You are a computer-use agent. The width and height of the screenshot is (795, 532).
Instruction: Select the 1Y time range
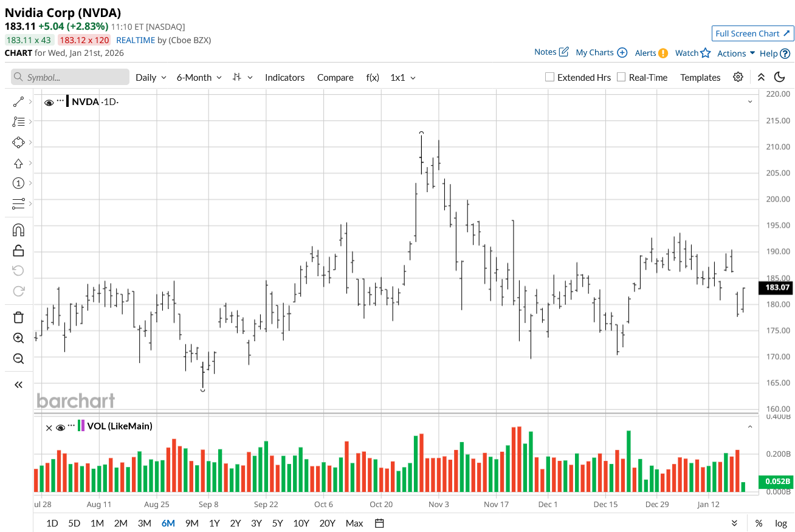point(214,523)
